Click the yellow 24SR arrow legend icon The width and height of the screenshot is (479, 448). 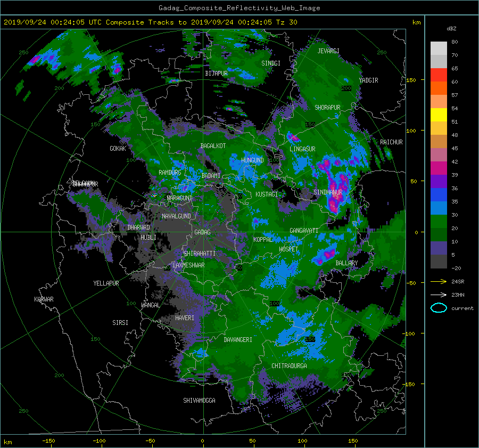(439, 281)
